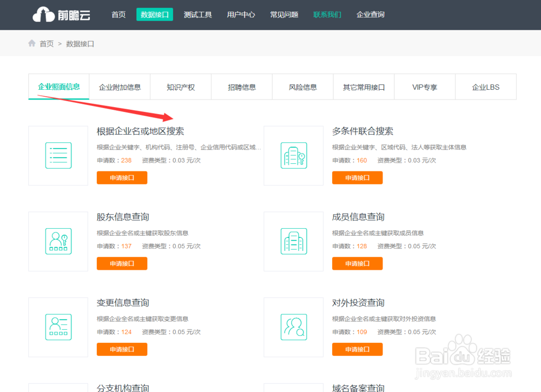The image size is (541, 392).
Task: Select the document list icon on 根据企业名或地区搜索 card
Action: (x=58, y=155)
